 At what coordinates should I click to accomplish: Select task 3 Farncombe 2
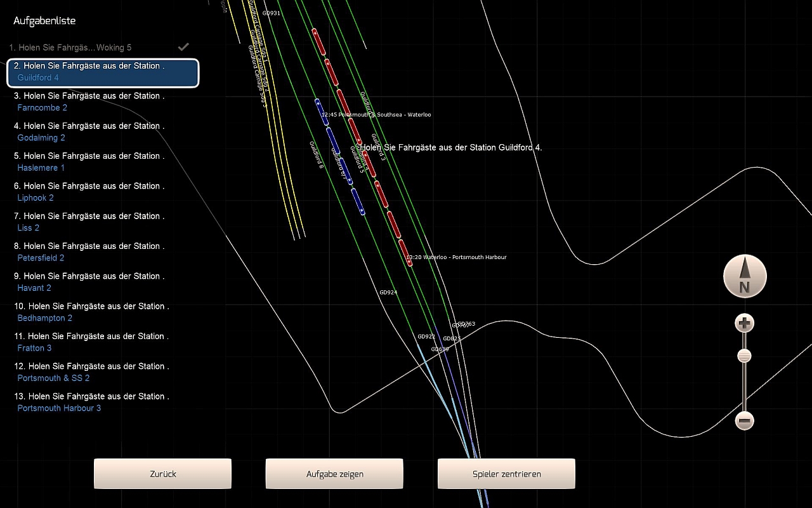pos(89,102)
